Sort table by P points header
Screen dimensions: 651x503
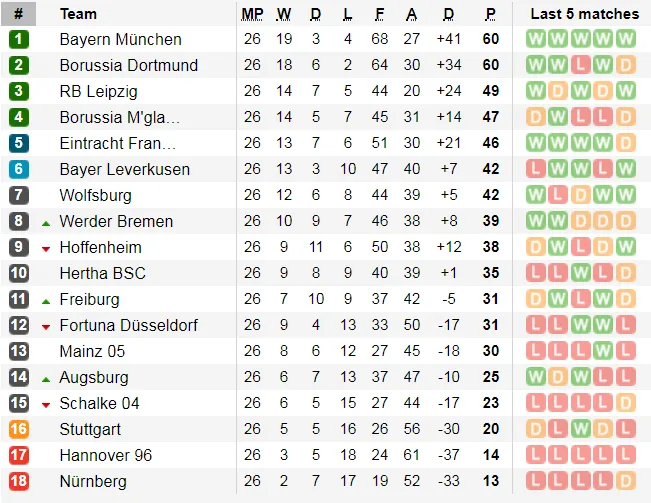490,14
